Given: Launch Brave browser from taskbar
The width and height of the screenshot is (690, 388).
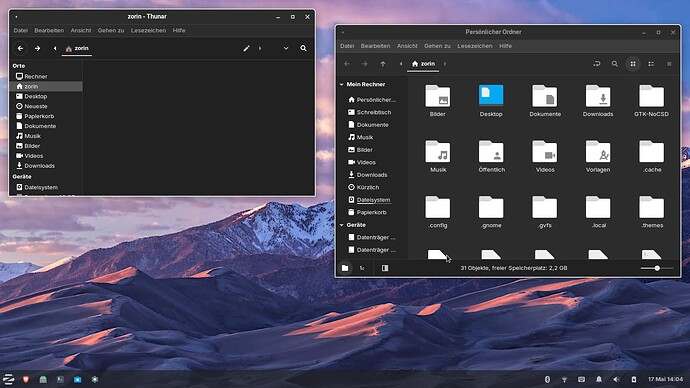Looking at the screenshot, I should point(26,379).
